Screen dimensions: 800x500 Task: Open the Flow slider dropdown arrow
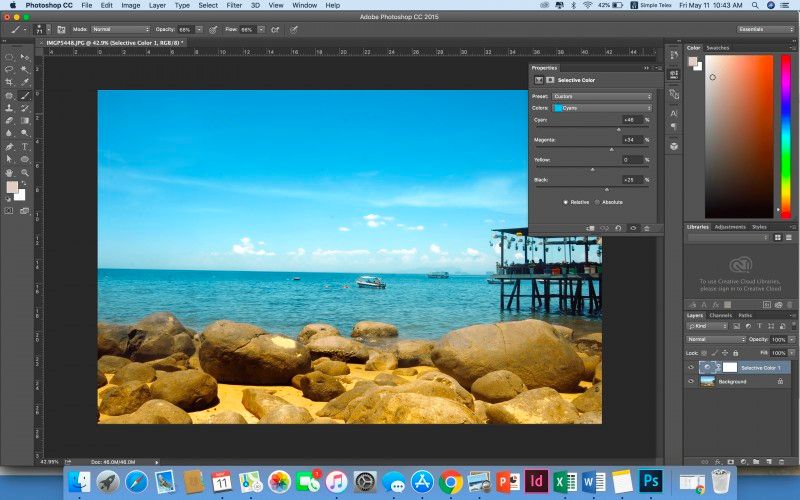pyautogui.click(x=261, y=30)
